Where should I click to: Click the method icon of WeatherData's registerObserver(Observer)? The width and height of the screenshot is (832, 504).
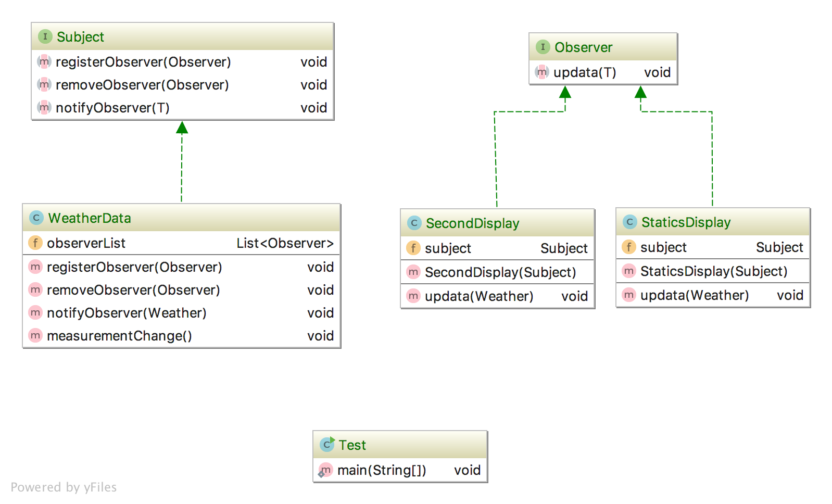[x=35, y=267]
